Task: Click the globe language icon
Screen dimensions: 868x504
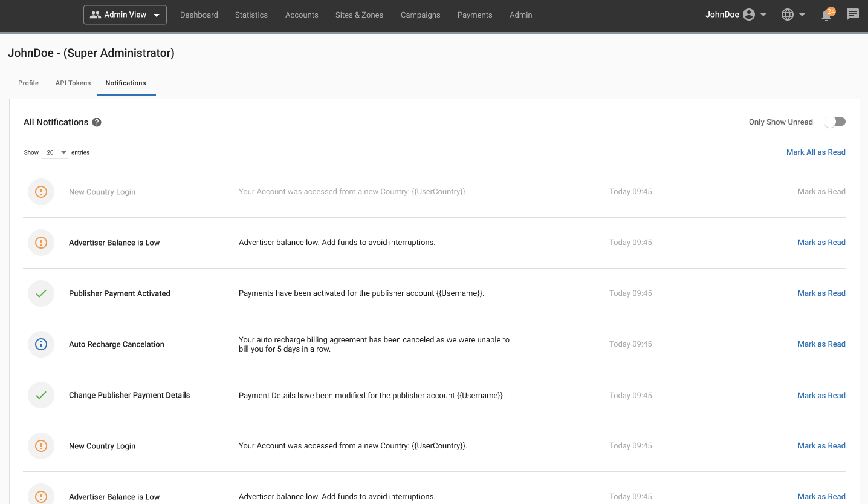Action: tap(787, 15)
